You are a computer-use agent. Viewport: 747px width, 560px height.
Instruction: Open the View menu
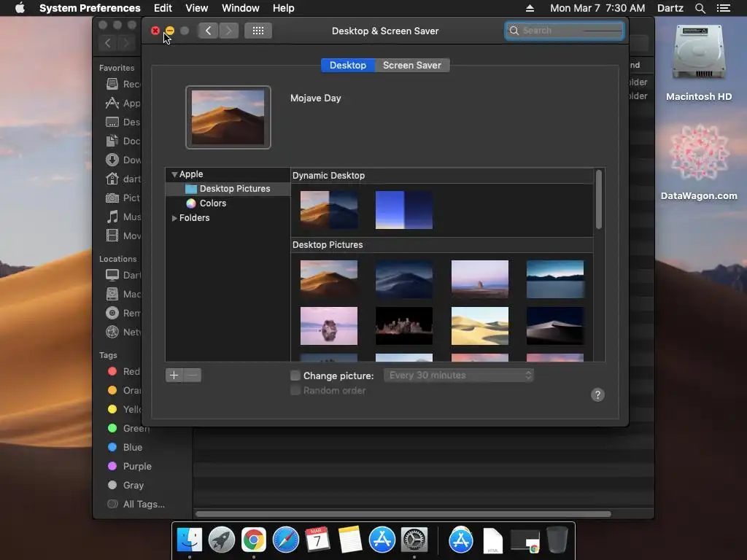[x=196, y=8]
